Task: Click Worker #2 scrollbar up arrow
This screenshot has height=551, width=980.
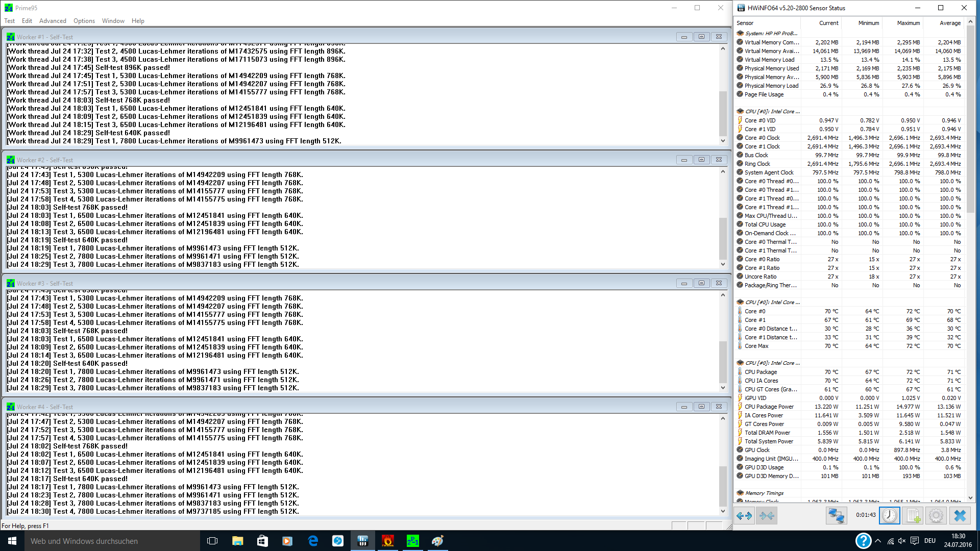Action: (723, 172)
